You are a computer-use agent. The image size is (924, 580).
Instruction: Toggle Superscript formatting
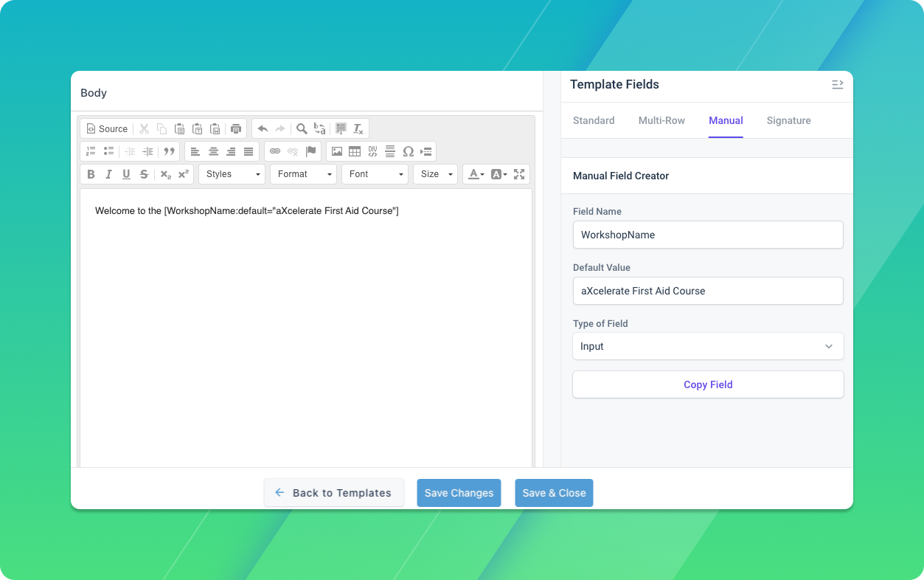[x=183, y=174]
